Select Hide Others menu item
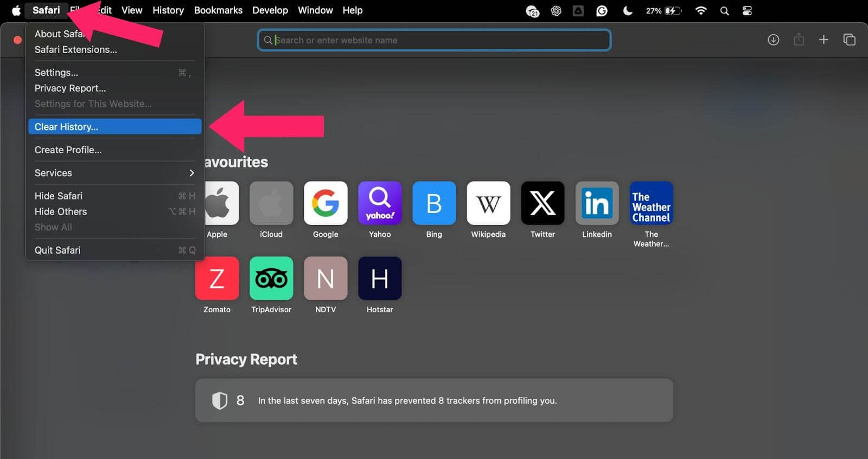868x459 pixels. tap(115, 212)
